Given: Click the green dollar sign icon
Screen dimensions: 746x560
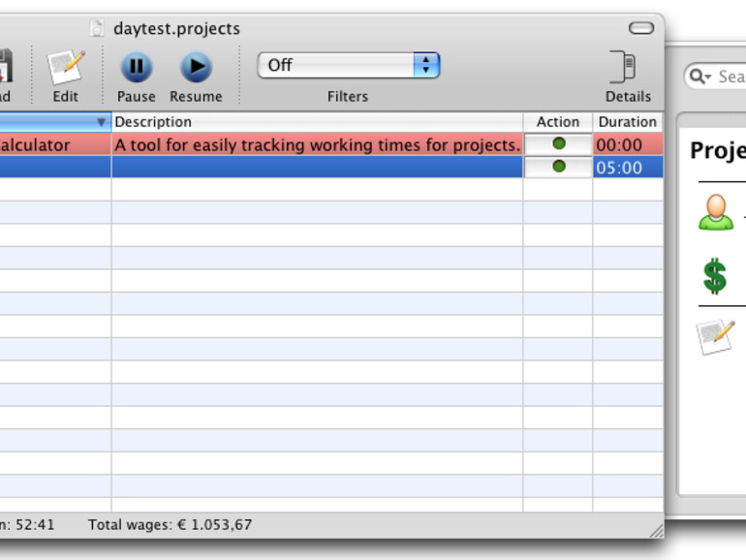Looking at the screenshot, I should [715, 275].
